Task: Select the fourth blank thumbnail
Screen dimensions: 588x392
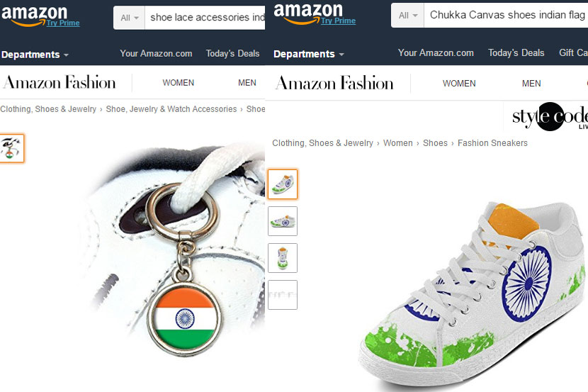Action: pyautogui.click(x=283, y=295)
